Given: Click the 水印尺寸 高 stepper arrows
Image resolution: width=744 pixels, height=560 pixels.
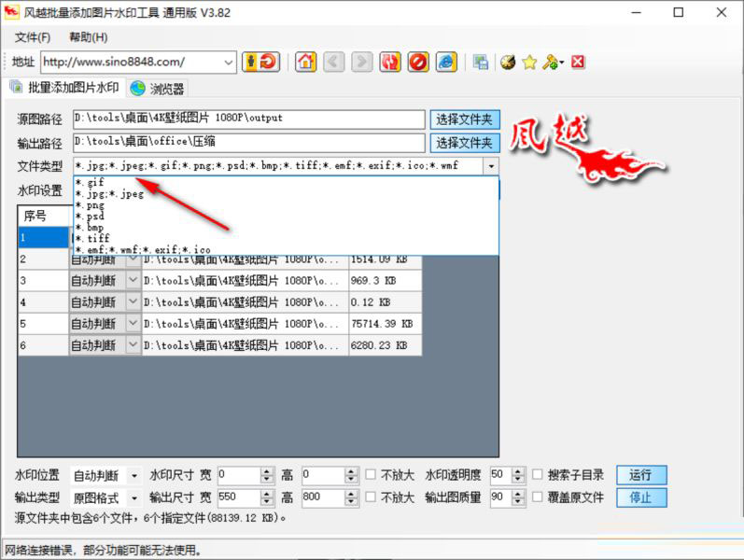Looking at the screenshot, I should tap(351, 475).
